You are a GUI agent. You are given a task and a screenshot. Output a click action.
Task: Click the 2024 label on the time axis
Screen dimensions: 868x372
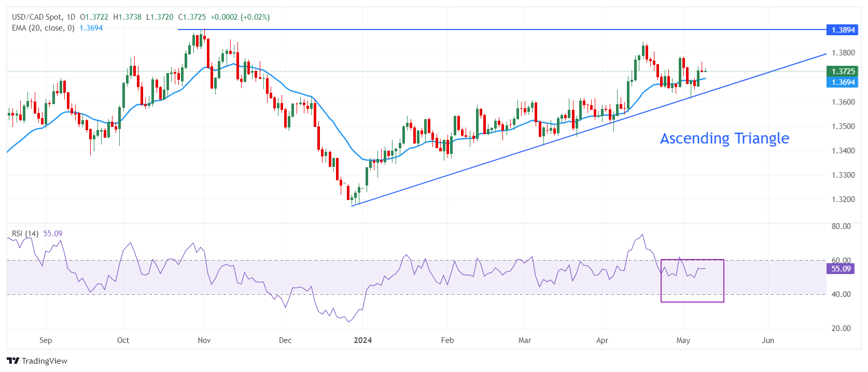(x=362, y=340)
